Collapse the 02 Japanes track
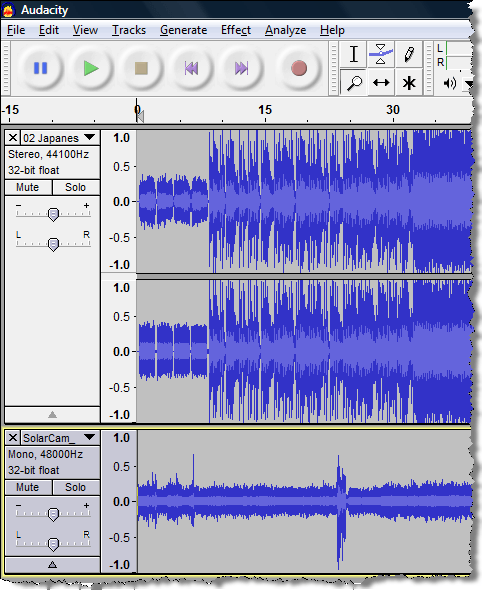 (52, 415)
